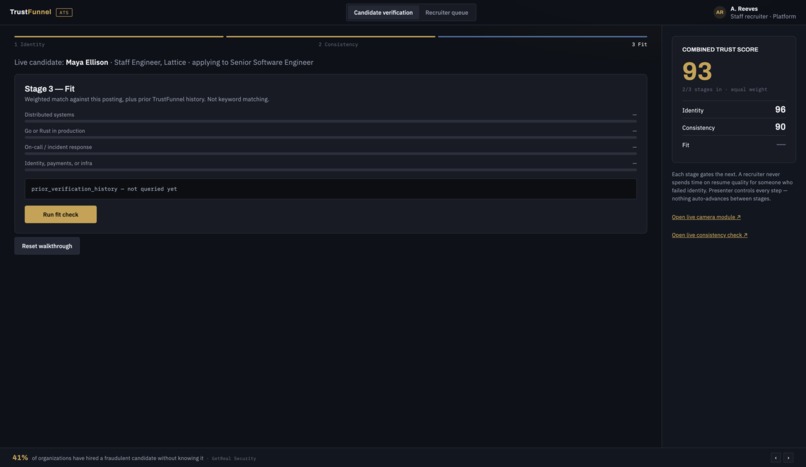The width and height of the screenshot is (806, 467).
Task: Switch to Candidate verification tab
Action: point(383,12)
